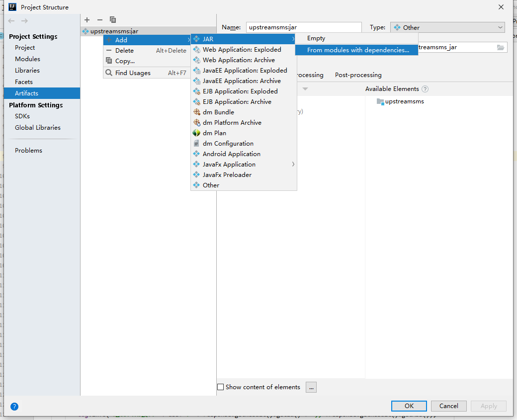Click the Cancel button

coord(448,406)
